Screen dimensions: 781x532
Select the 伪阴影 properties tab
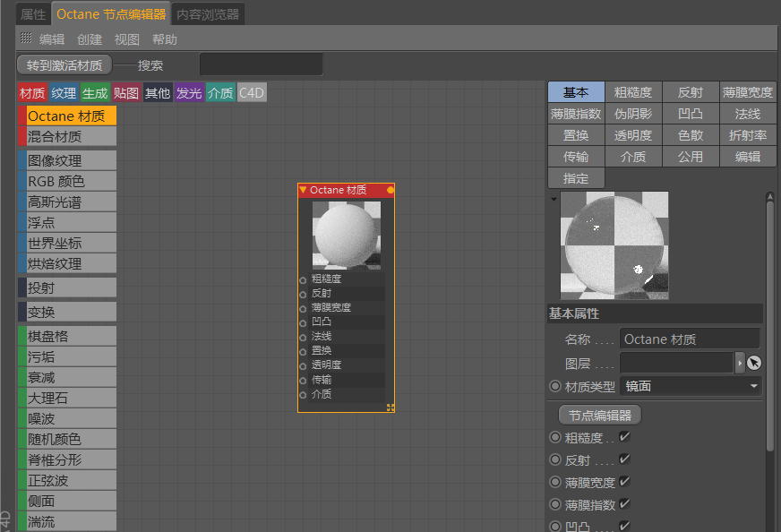633,114
